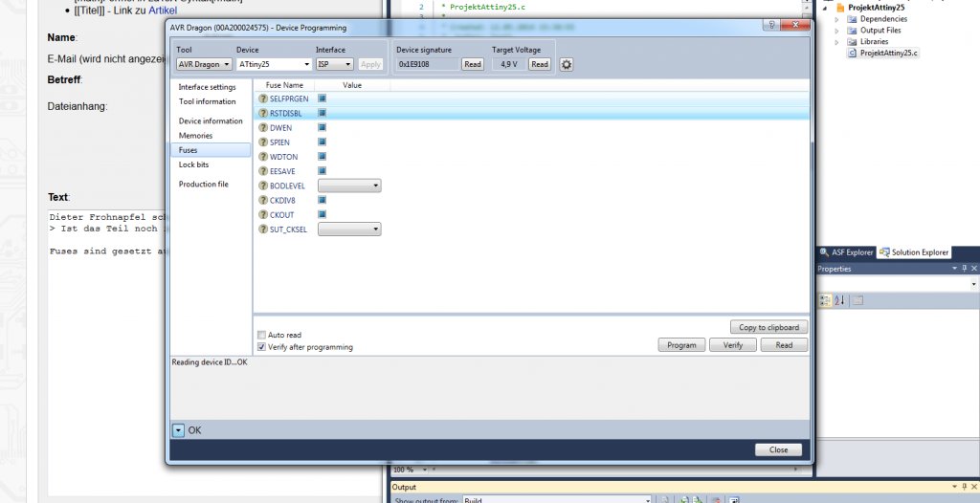Click the dialog title bar help button
This screenshot has width=980, height=503.
click(770, 25)
